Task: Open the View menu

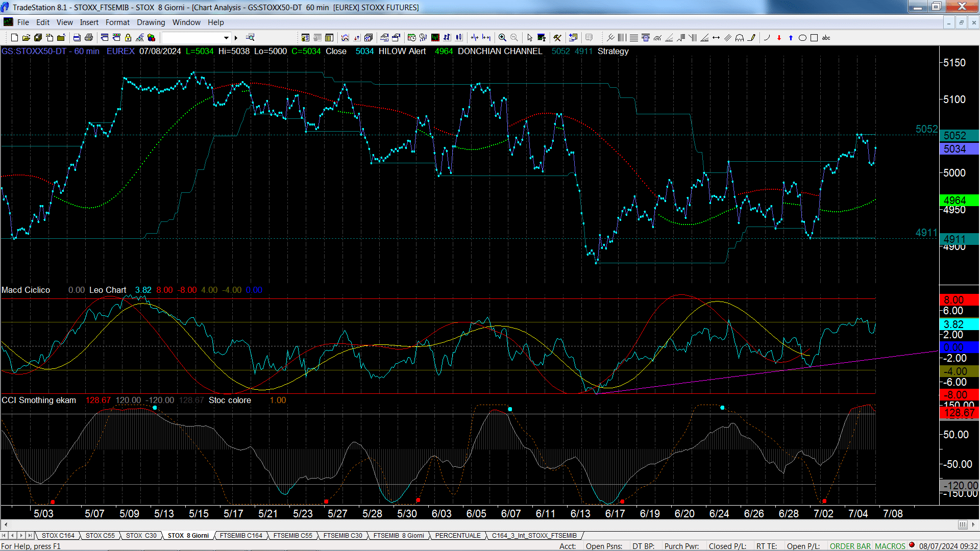Action: [x=64, y=22]
